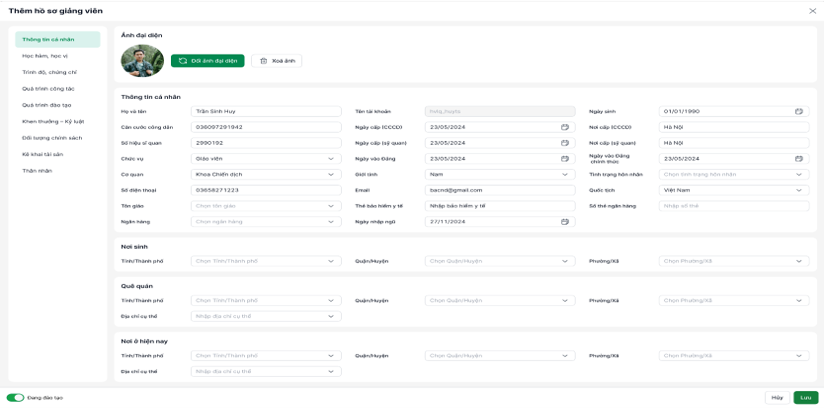Click the avatar profile photo
The height and width of the screenshot is (408, 824).
[x=142, y=61]
